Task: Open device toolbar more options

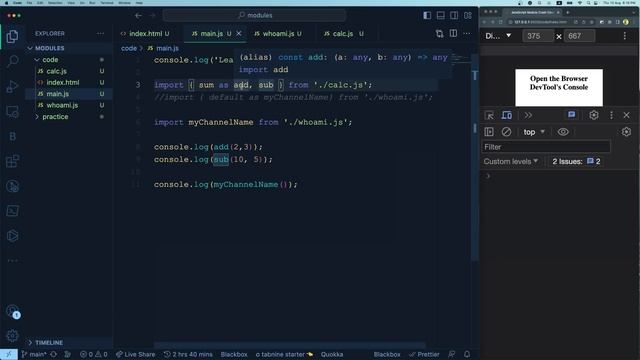Action: tap(624, 36)
